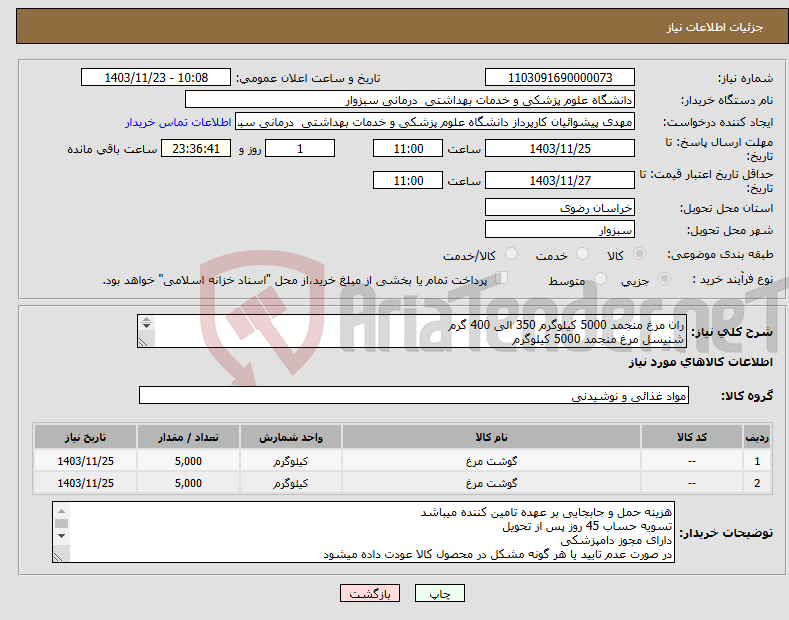This screenshot has width=789, height=620.
Task: Click کیلوگرم unit in row 2
Action: pos(290,483)
